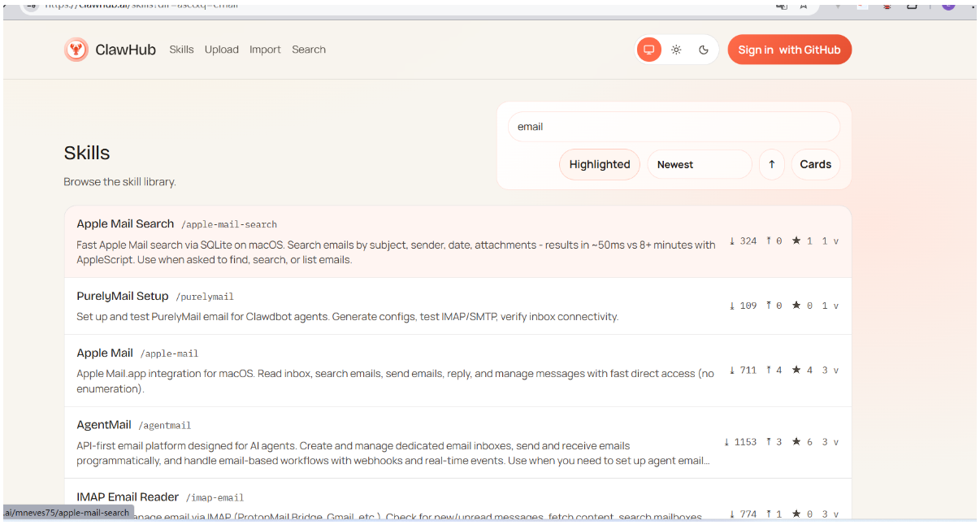The height and width of the screenshot is (529, 980).
Task: Click star icon in Apple Mail Search row
Action: 796,241
